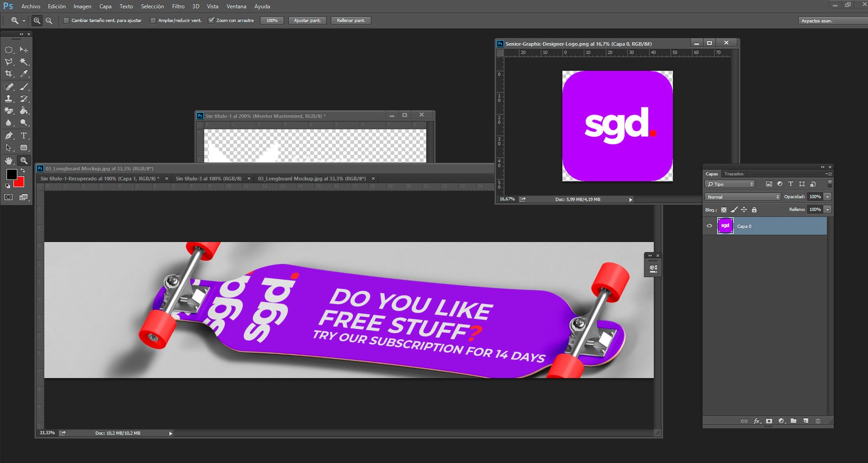868x463 pixels.
Task: Open the Filtro menu
Action: [178, 7]
